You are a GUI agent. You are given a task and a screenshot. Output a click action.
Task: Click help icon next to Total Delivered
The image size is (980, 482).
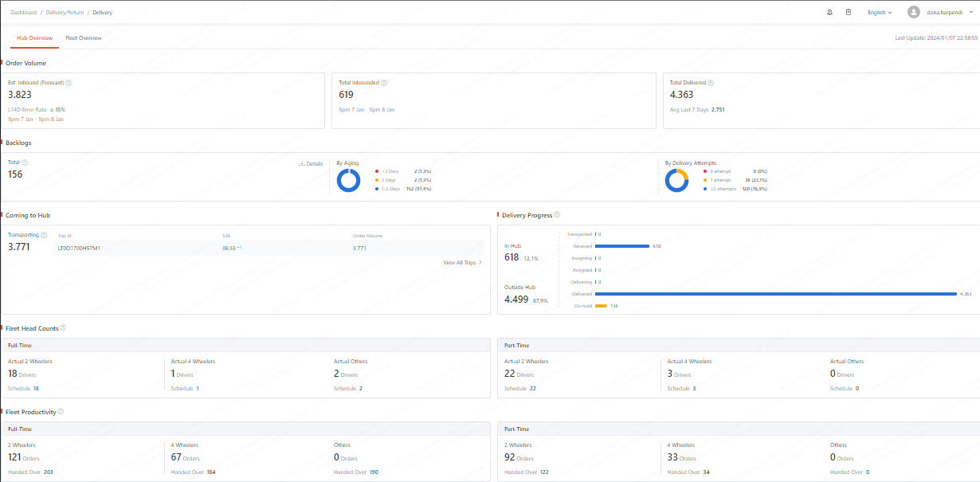pyautogui.click(x=711, y=83)
